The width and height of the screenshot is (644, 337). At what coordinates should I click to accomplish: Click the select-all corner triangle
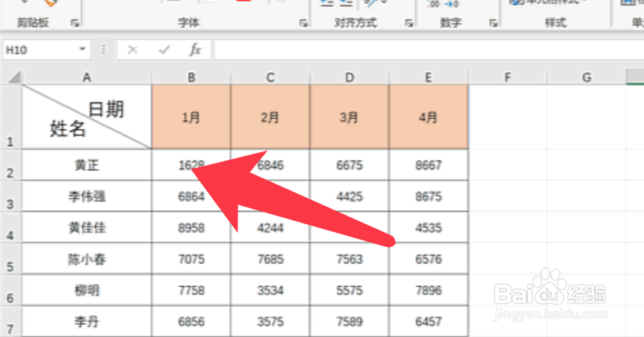coord(14,77)
